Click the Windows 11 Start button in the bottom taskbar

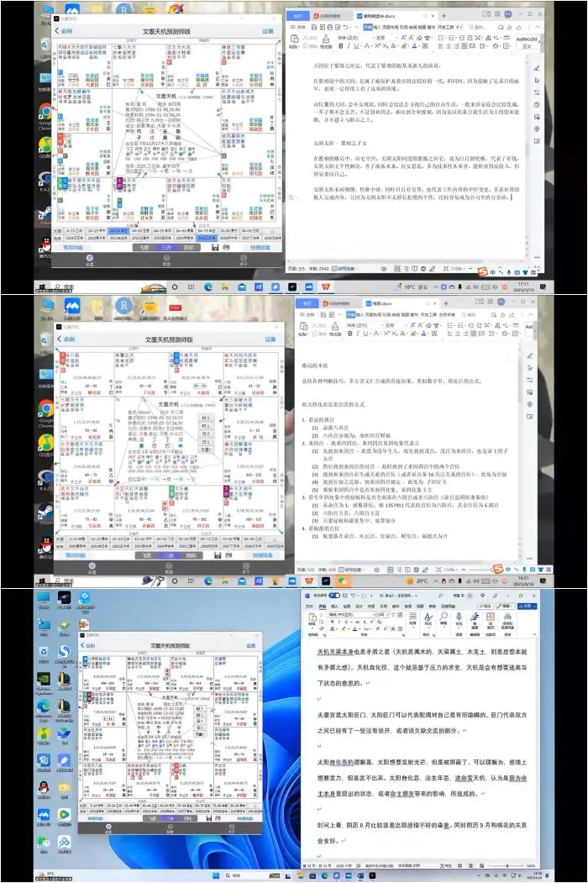click(x=216, y=876)
